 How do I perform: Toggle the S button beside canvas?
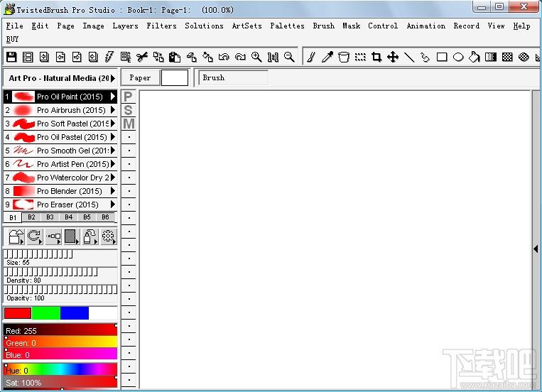point(129,110)
